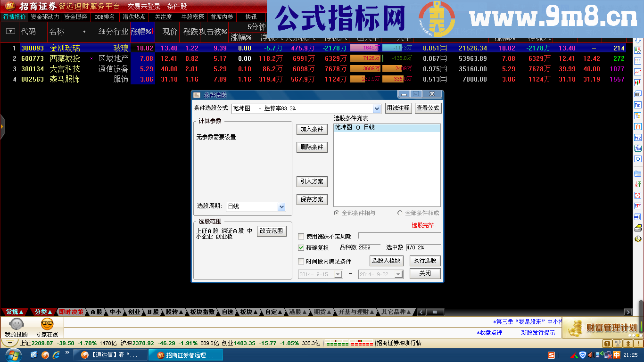The height and width of the screenshot is (362, 644).
Task: Switch to the 即时决策 tab
Action: [x=71, y=312]
